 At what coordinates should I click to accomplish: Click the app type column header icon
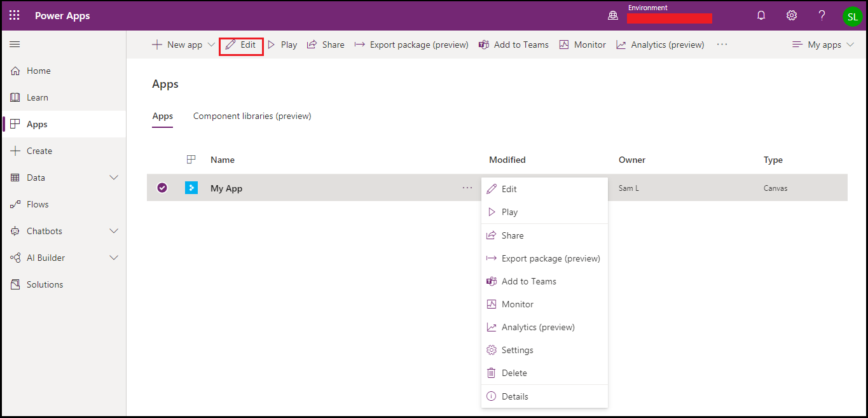[191, 160]
